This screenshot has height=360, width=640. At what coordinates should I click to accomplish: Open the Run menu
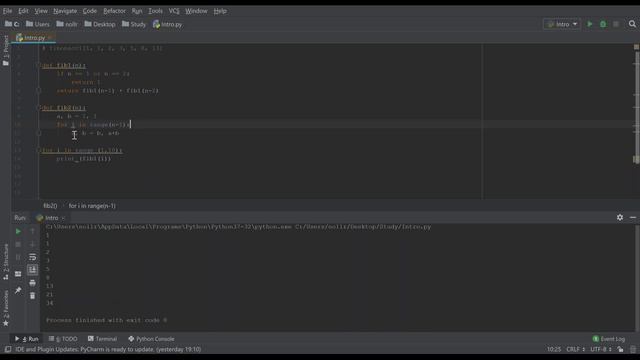point(137,11)
